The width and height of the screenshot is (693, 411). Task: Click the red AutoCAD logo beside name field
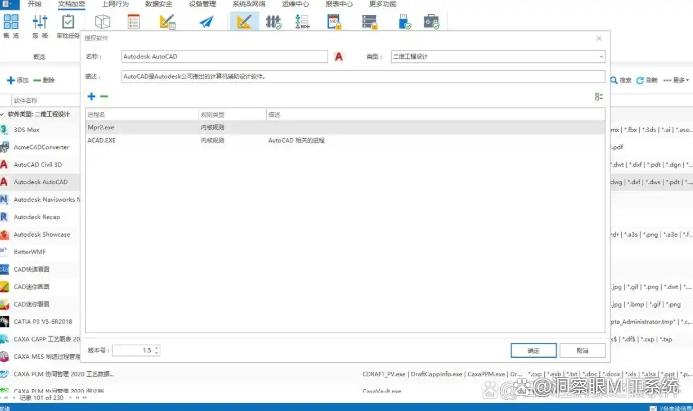[x=340, y=57]
